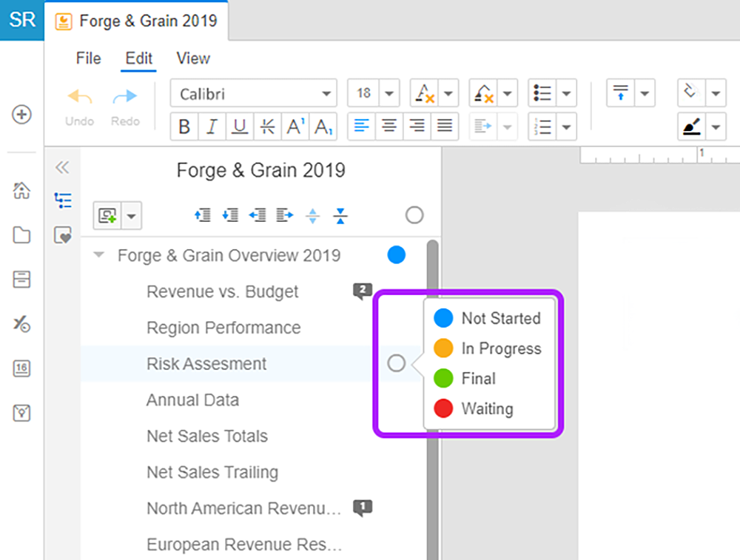Open the File menu
The height and width of the screenshot is (560, 740).
pyautogui.click(x=88, y=58)
